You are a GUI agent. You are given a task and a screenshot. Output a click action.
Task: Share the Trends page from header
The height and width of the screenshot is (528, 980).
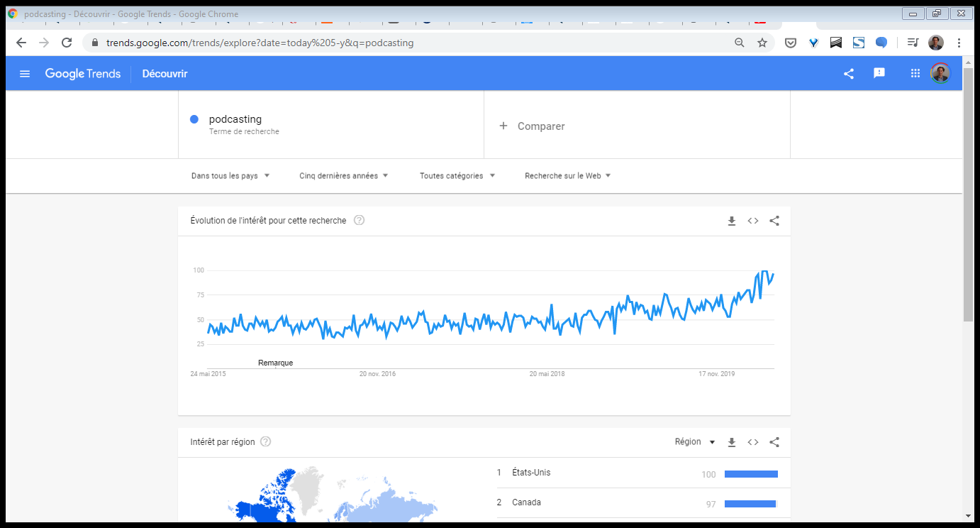tap(848, 74)
